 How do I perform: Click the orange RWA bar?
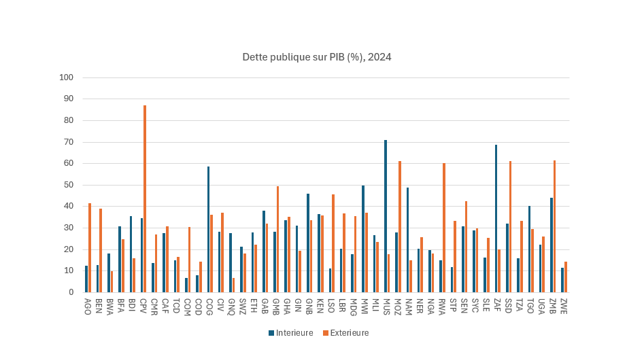444,228
